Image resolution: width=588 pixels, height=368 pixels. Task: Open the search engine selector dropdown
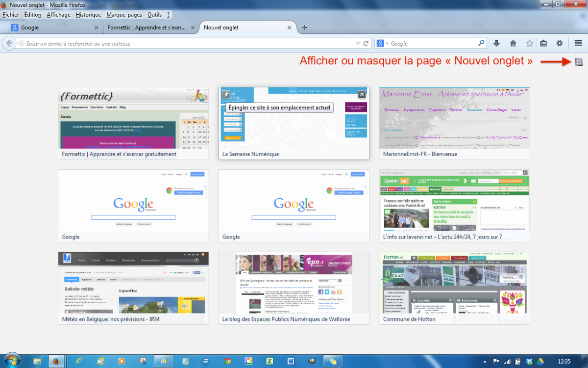[382, 44]
